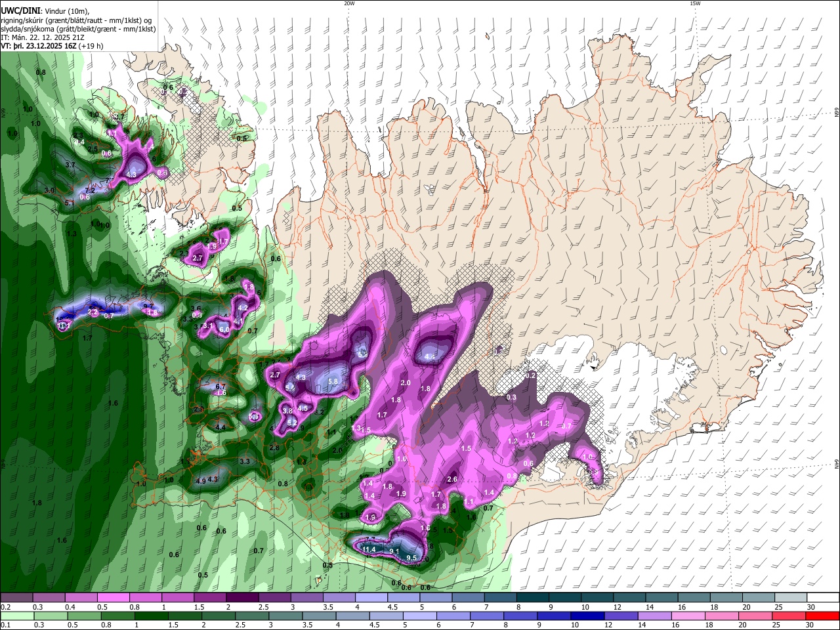
Task: Click the 1.1 snowfall value below 1.8 in the south
Action: pyautogui.click(x=469, y=501)
